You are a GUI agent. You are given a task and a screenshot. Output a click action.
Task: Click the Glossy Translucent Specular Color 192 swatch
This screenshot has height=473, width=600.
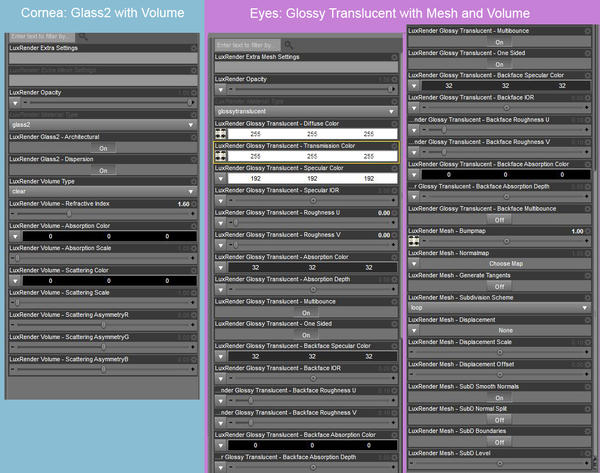(313, 178)
